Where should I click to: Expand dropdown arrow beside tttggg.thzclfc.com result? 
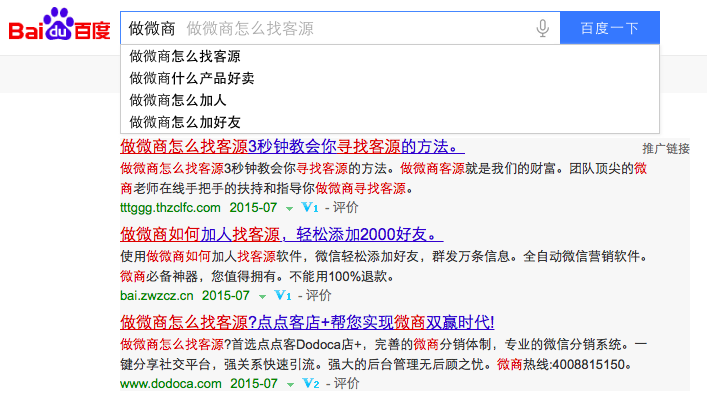[x=289, y=209]
